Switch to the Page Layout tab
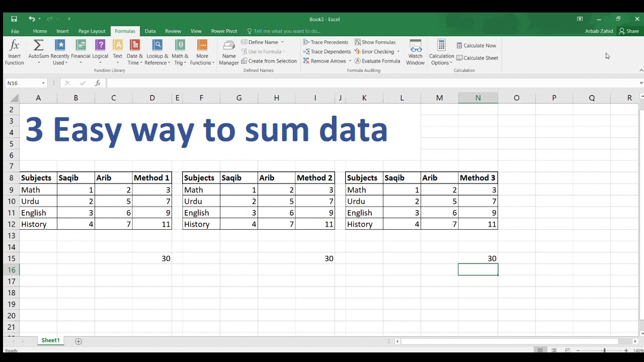This screenshot has height=362, width=644. (x=92, y=31)
